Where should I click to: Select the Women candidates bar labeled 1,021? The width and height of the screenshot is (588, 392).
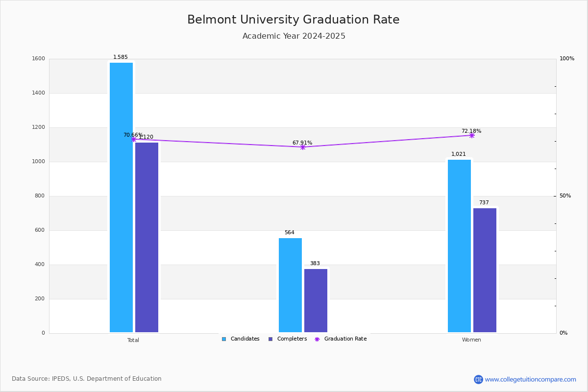pyautogui.click(x=459, y=246)
